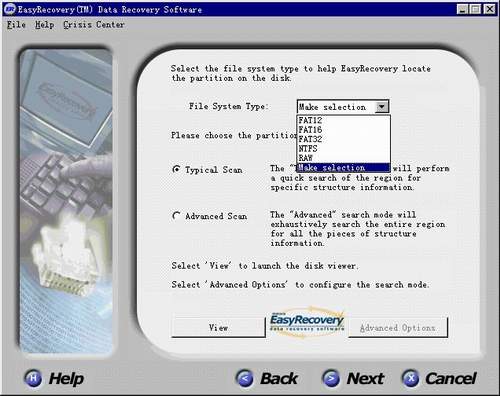
Task: Click the round H Help icon
Action: [x=33, y=378]
